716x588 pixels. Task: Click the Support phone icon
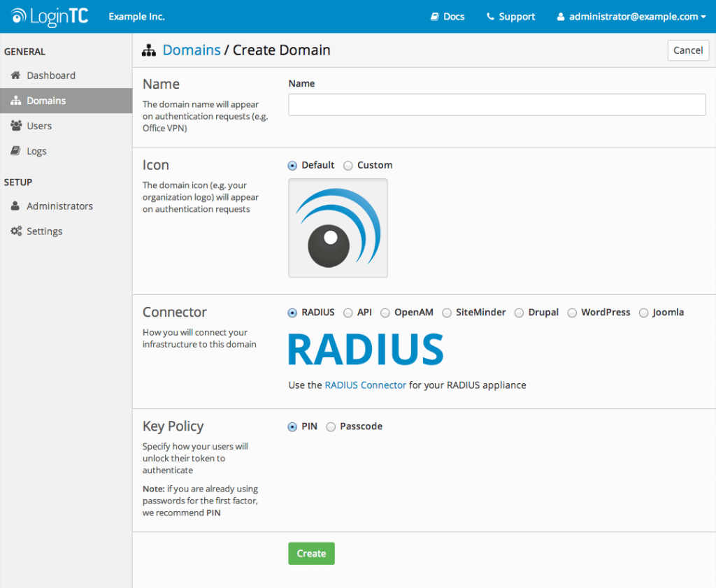pyautogui.click(x=491, y=16)
